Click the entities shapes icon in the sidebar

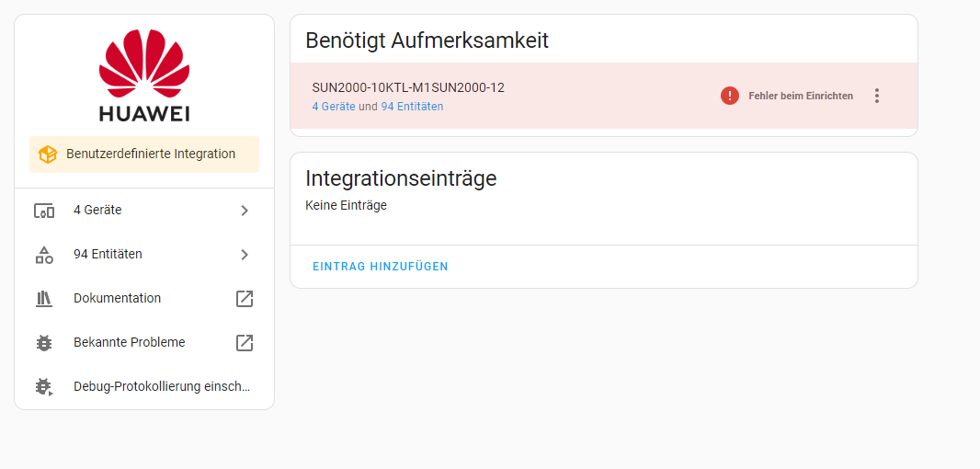[x=44, y=255]
